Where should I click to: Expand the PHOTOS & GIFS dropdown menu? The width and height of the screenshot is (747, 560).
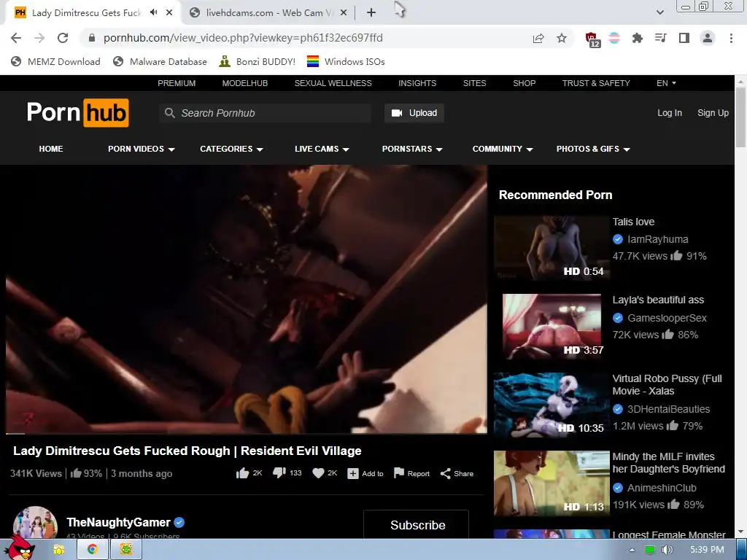tap(593, 149)
